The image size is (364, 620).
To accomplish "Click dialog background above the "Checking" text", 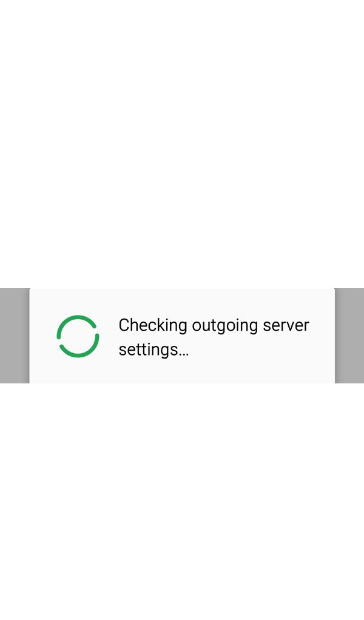I will point(214,303).
